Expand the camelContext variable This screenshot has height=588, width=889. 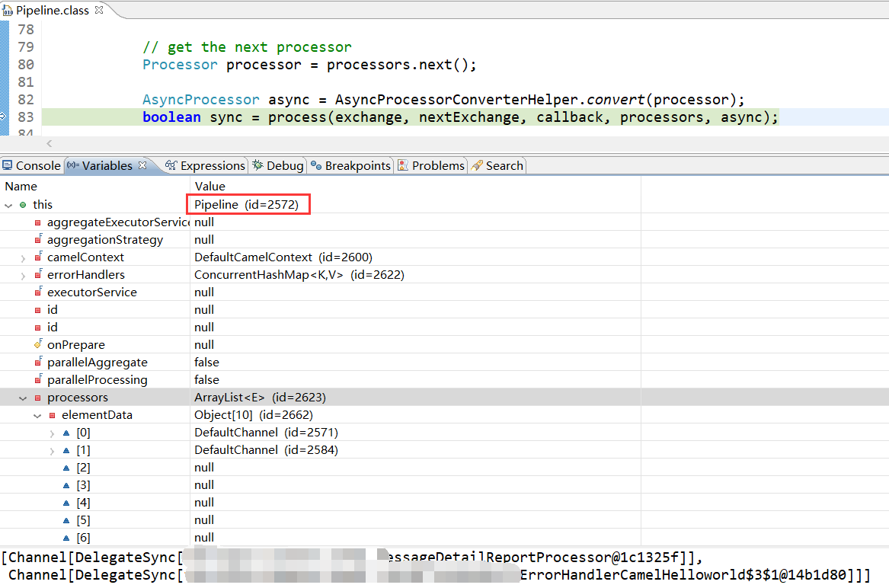click(x=23, y=258)
